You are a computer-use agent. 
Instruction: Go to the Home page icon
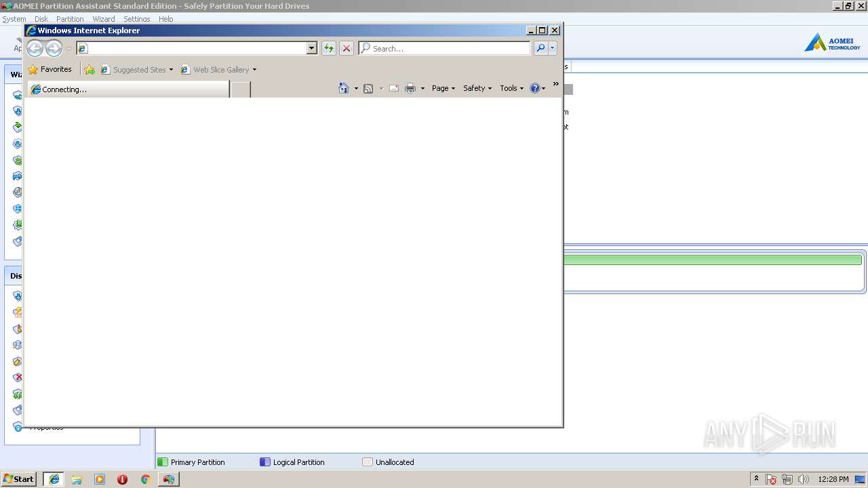pos(344,88)
